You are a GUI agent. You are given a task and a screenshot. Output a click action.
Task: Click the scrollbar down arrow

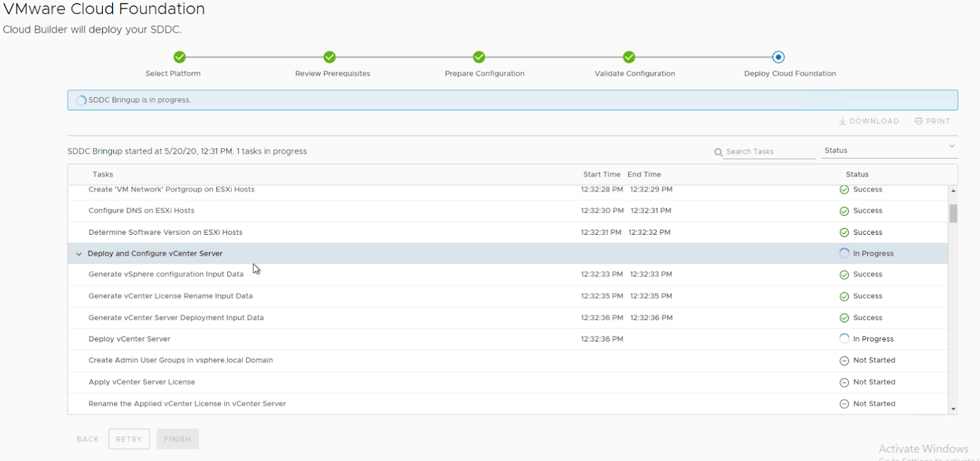point(953,409)
